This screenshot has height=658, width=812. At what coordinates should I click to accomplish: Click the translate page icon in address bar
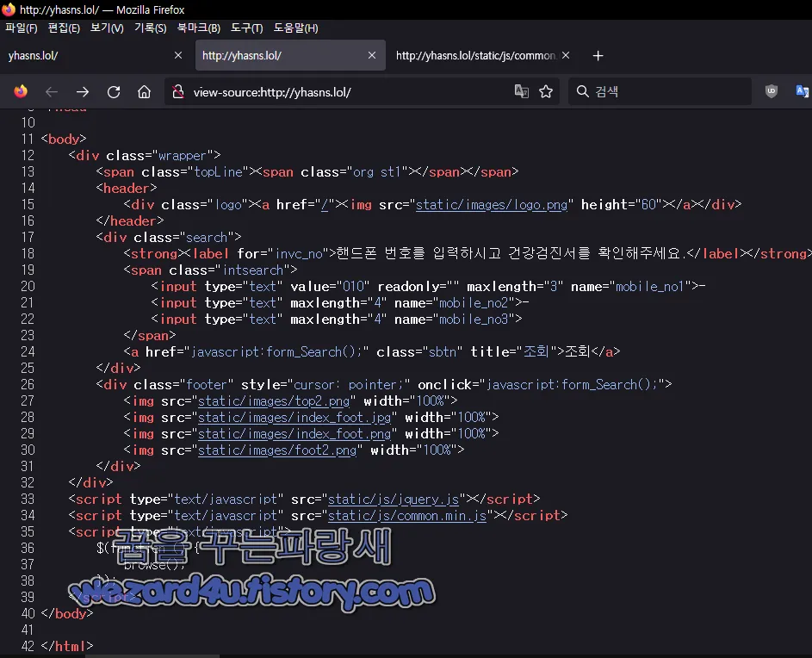click(x=522, y=91)
